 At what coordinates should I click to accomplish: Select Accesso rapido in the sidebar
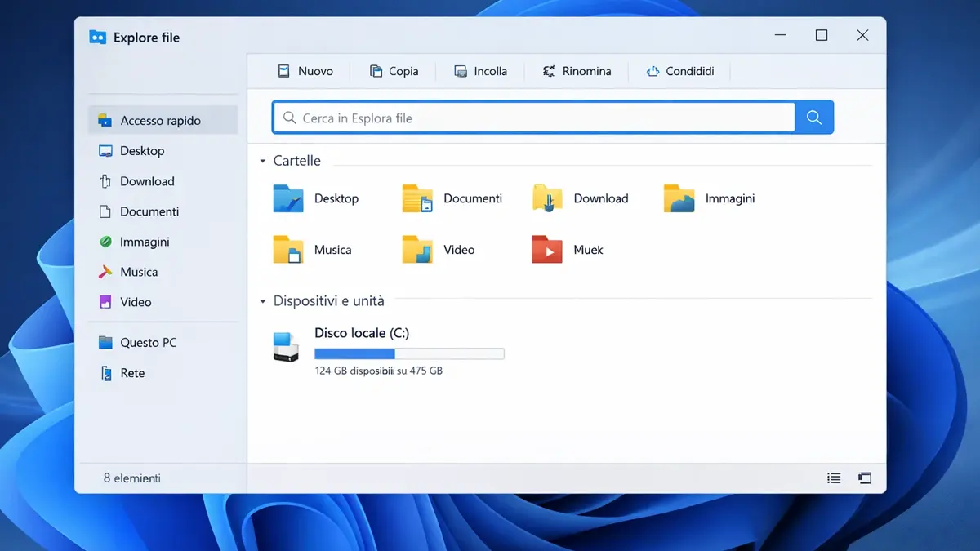[161, 120]
